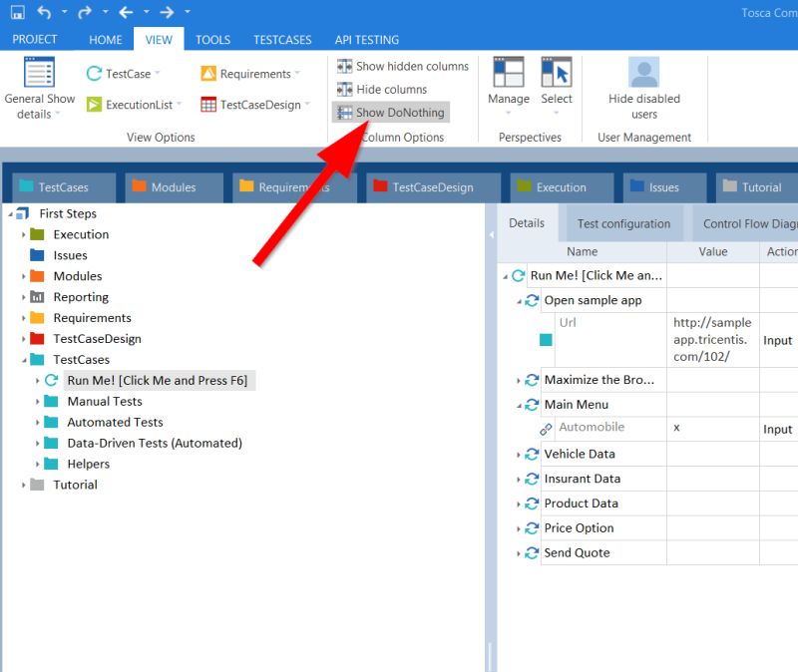Screen dimensions: 798x672
Task: Open the ExecutionList view option
Action: [x=134, y=105]
